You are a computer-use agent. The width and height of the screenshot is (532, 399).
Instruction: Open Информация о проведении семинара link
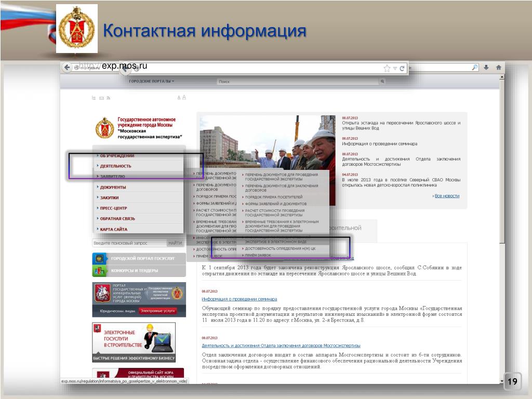point(239,299)
